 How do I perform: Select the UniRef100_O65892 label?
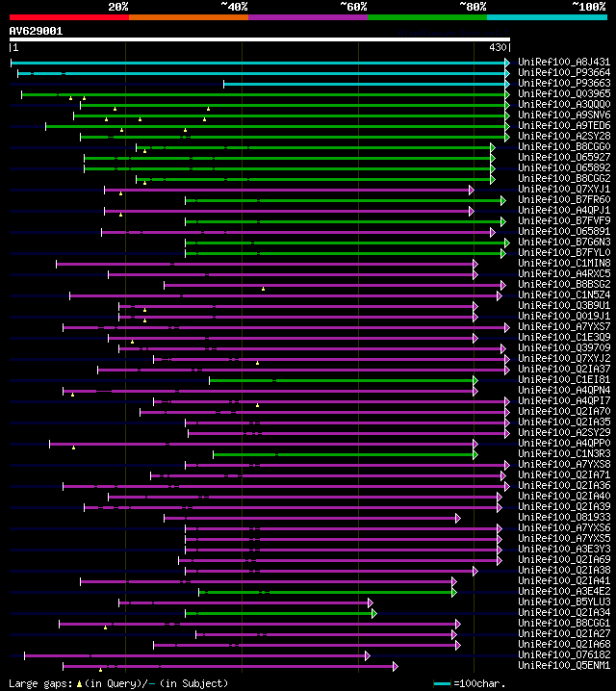pyautogui.click(x=564, y=167)
